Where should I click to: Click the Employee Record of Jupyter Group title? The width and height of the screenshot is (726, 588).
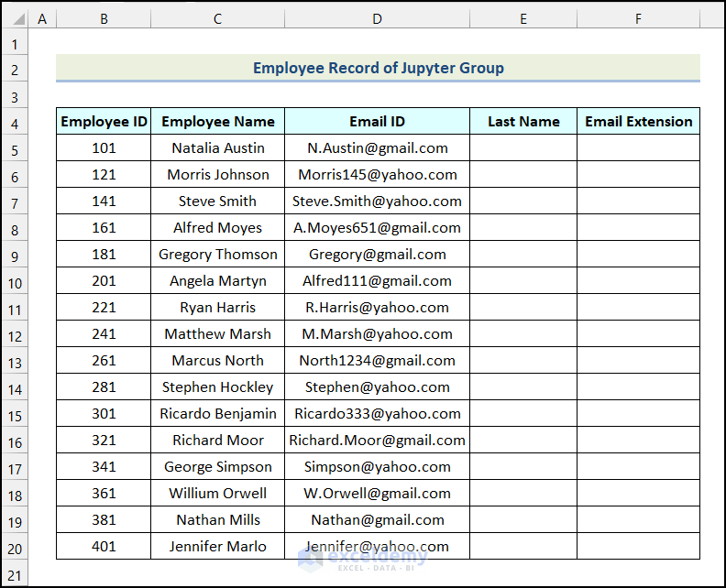378,68
